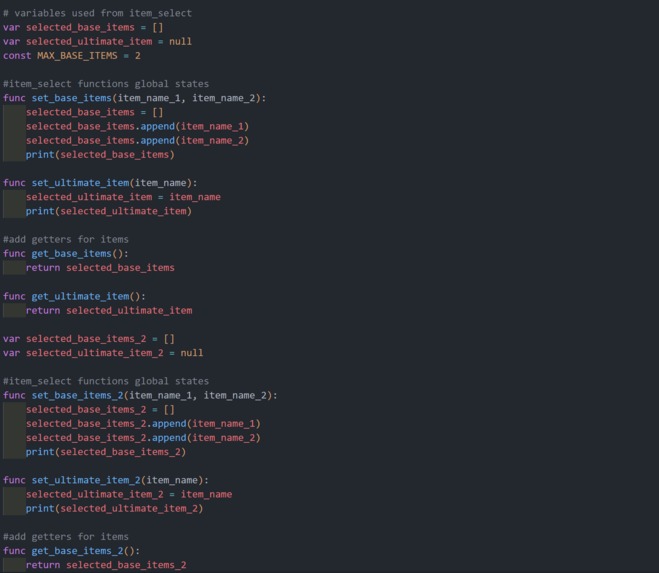Click the 'func set_ultimate_item_2(item_name):' declaration
The width and height of the screenshot is (659, 573).
[106, 480]
